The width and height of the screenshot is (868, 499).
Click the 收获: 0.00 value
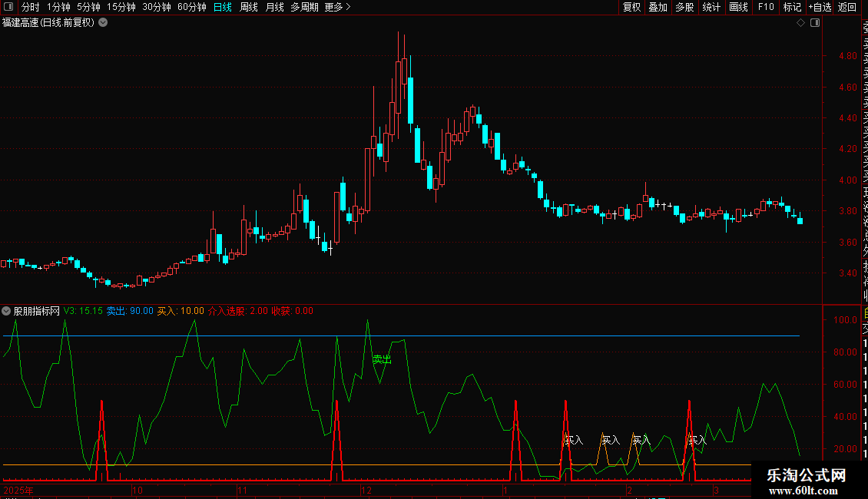click(x=293, y=311)
